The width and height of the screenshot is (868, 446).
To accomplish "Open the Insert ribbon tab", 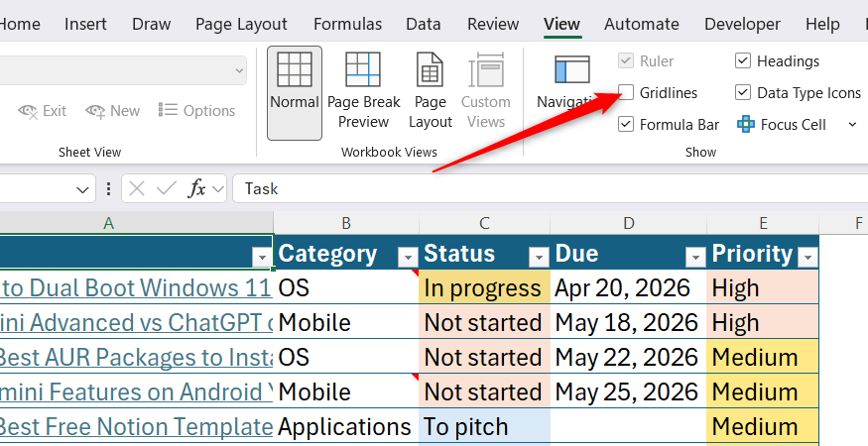I will [x=85, y=25].
